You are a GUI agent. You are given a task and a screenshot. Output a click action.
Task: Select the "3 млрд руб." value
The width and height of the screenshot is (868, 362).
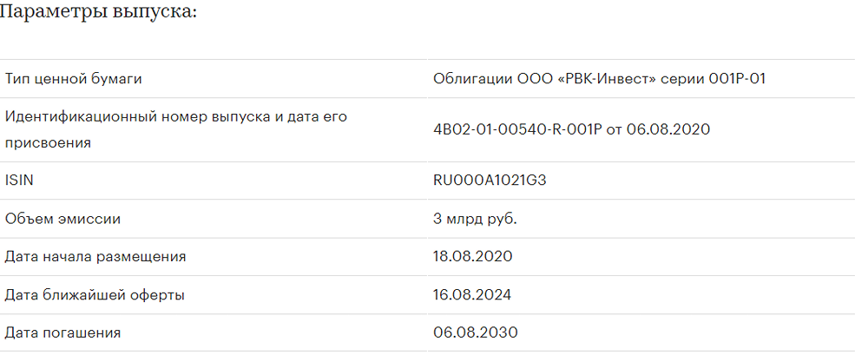tap(475, 219)
